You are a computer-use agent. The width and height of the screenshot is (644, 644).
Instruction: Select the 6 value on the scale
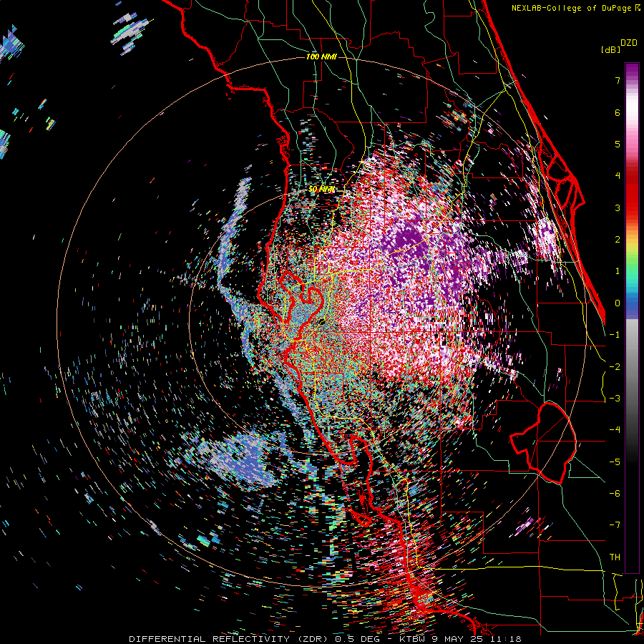618,112
